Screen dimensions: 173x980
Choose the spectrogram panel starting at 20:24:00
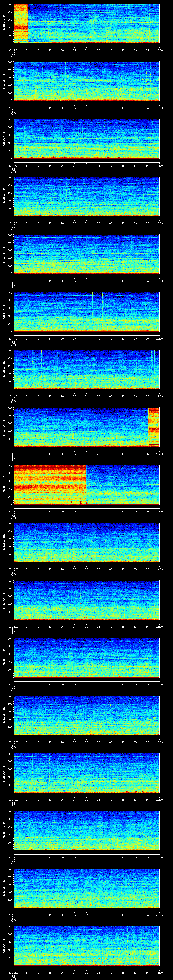86,600
